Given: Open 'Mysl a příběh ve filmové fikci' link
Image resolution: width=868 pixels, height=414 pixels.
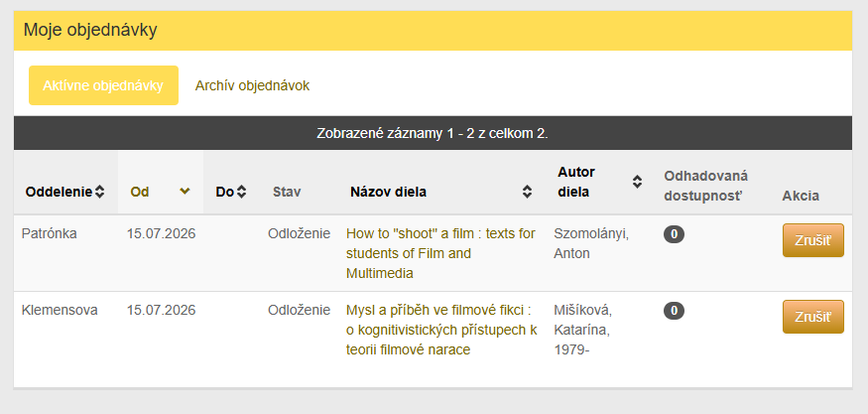Looking at the screenshot, I should point(441,330).
